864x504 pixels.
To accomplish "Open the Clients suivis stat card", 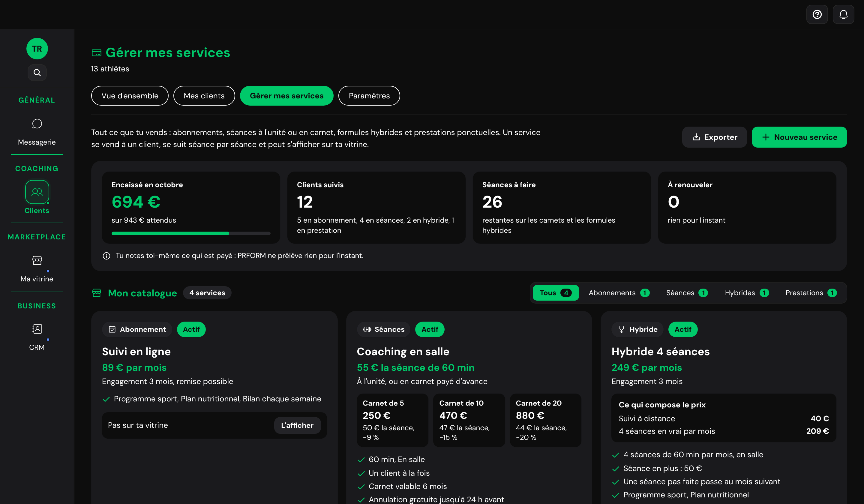I will pos(376,208).
